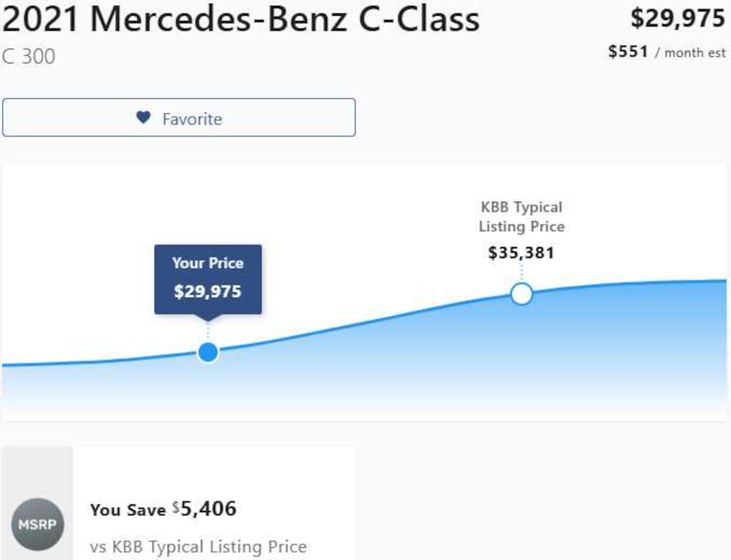Select the white KBB circle marker on curve

point(522,293)
